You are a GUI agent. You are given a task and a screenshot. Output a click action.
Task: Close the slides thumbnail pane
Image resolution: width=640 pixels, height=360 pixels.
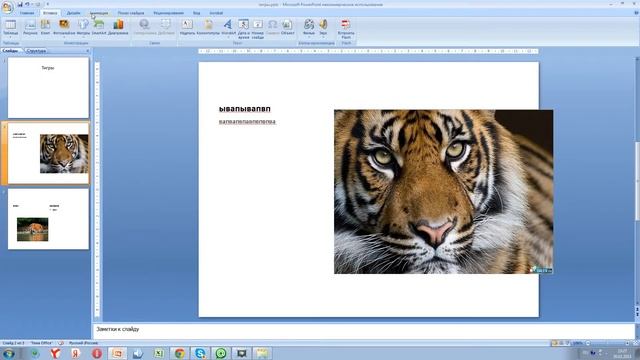pos(87,51)
